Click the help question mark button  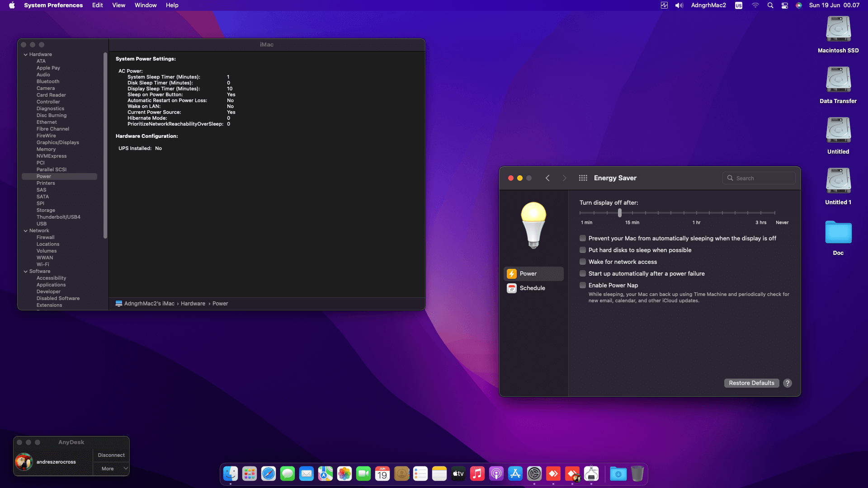[788, 383]
